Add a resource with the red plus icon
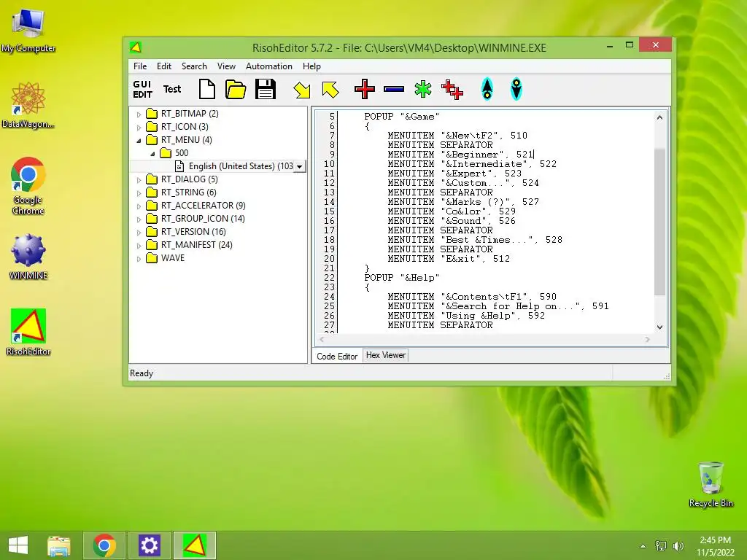747x560 pixels. pos(365,89)
